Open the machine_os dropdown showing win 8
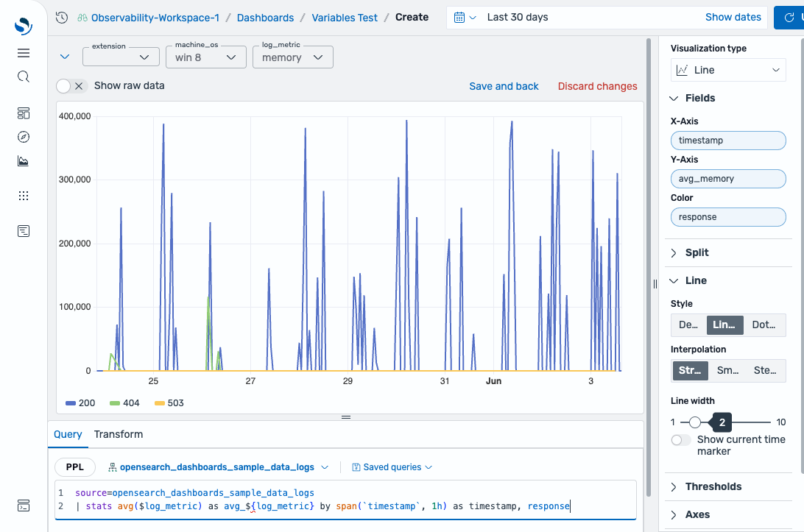 (x=206, y=57)
